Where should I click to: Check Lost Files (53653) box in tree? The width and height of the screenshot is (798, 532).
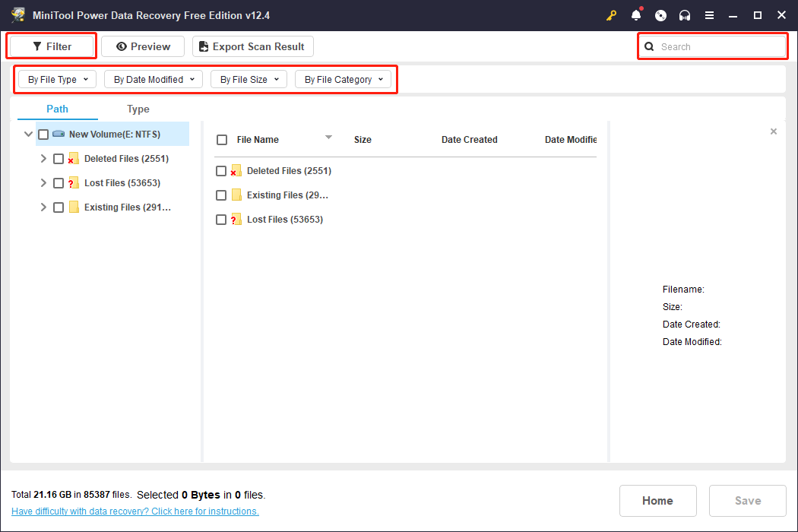click(59, 183)
